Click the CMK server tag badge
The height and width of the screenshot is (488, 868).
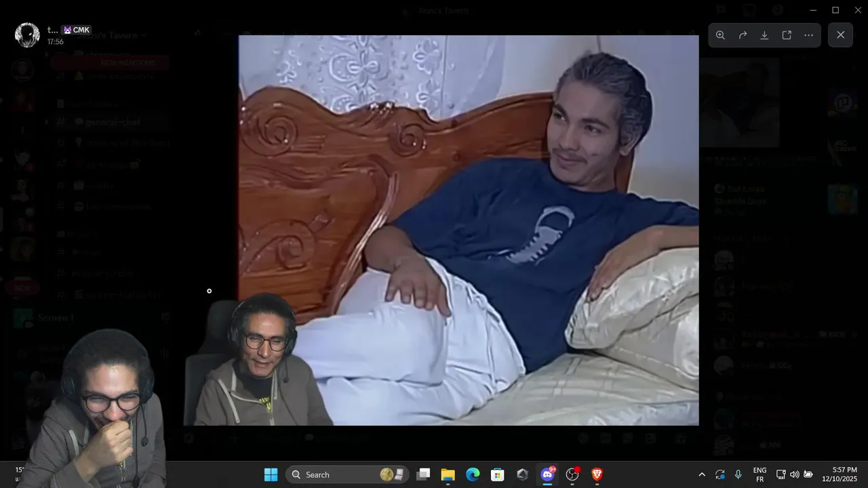tap(77, 30)
